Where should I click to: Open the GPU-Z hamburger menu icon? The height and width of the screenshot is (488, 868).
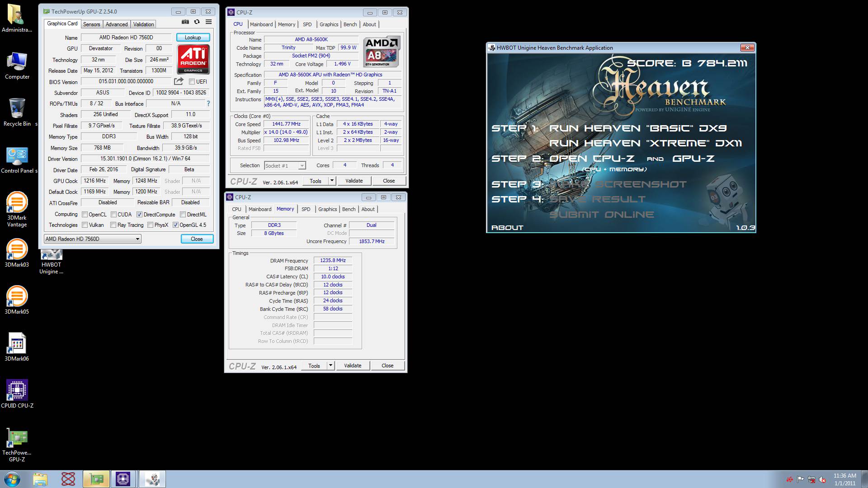(208, 22)
